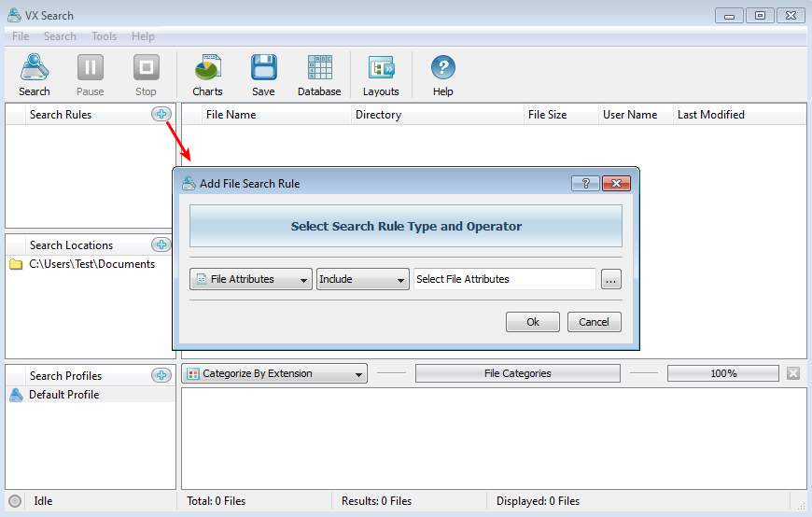Open the Layouts toolbar icon
This screenshot has width=812, height=517.
[381, 67]
